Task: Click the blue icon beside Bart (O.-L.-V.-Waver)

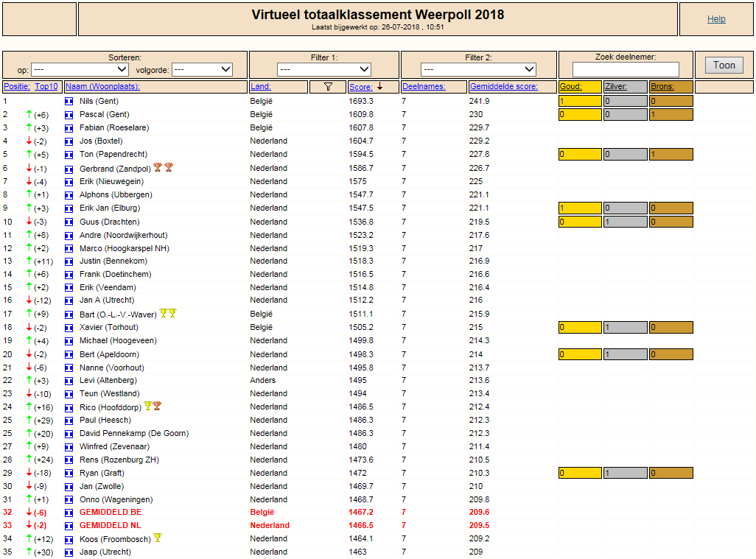Action: [x=69, y=314]
